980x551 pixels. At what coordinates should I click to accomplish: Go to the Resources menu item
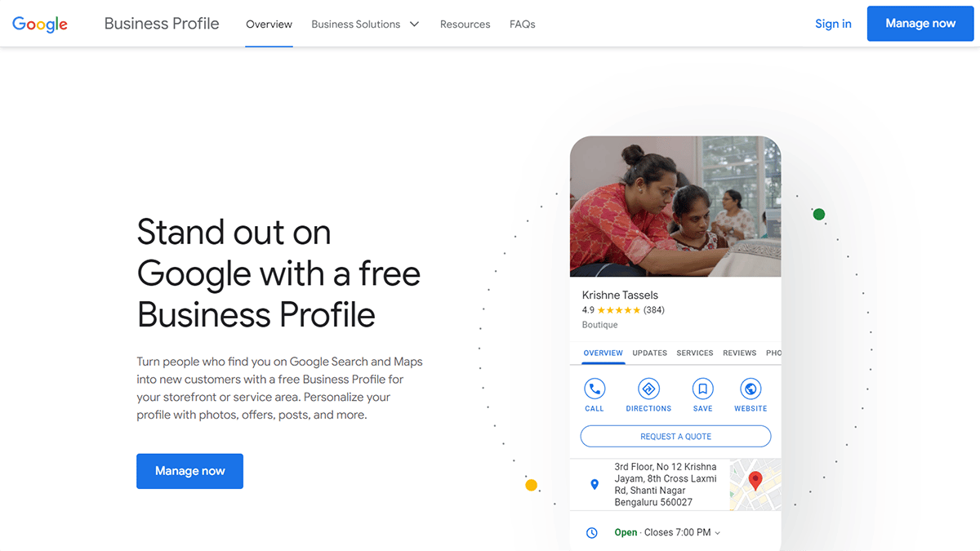[x=465, y=24]
